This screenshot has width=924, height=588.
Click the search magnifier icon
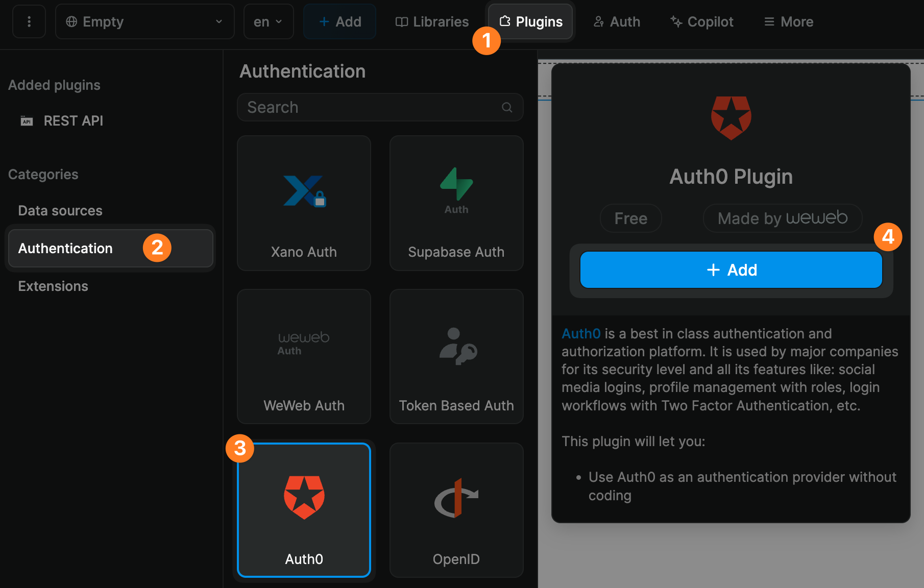click(x=506, y=107)
